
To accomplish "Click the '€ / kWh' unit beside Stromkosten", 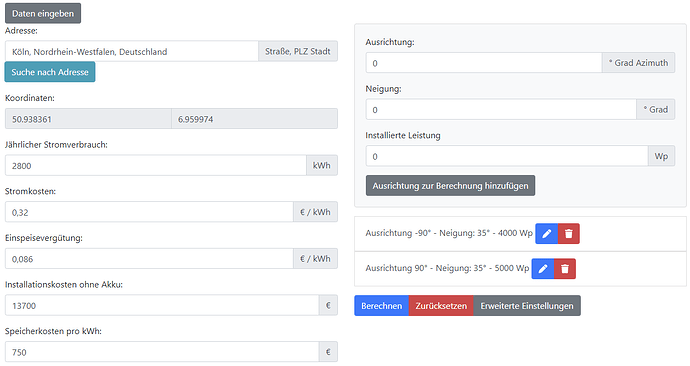I will click(x=316, y=212).
